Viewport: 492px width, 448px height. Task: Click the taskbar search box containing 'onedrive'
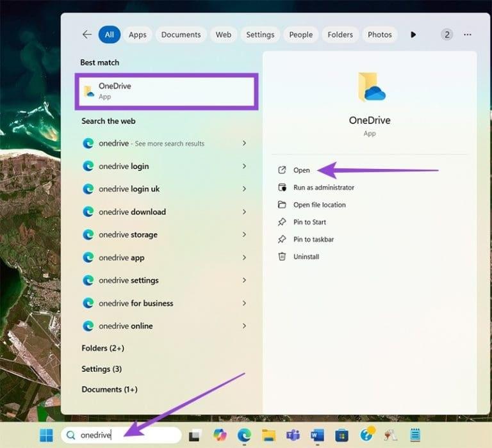122,435
